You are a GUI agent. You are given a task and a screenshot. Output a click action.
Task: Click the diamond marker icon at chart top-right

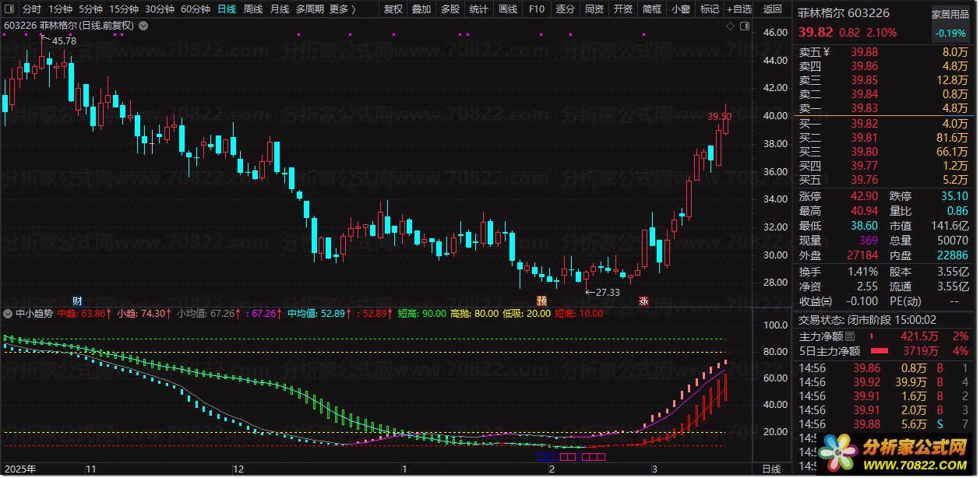click(x=730, y=26)
